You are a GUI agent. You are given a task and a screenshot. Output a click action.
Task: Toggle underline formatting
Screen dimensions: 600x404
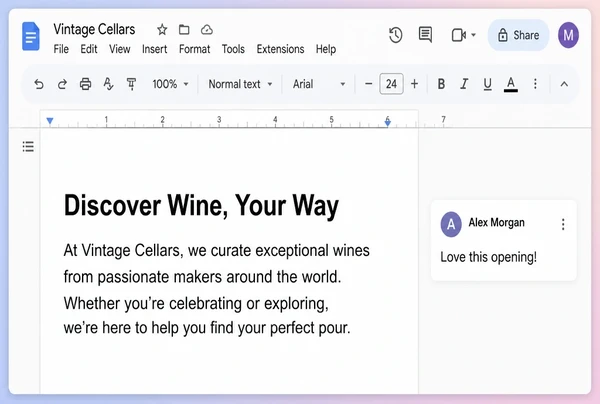pyautogui.click(x=487, y=84)
